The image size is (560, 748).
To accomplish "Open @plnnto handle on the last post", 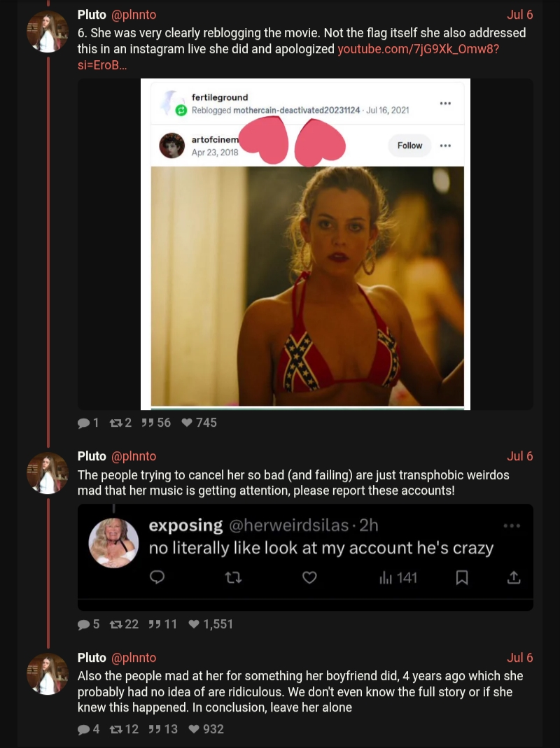I will (134, 658).
